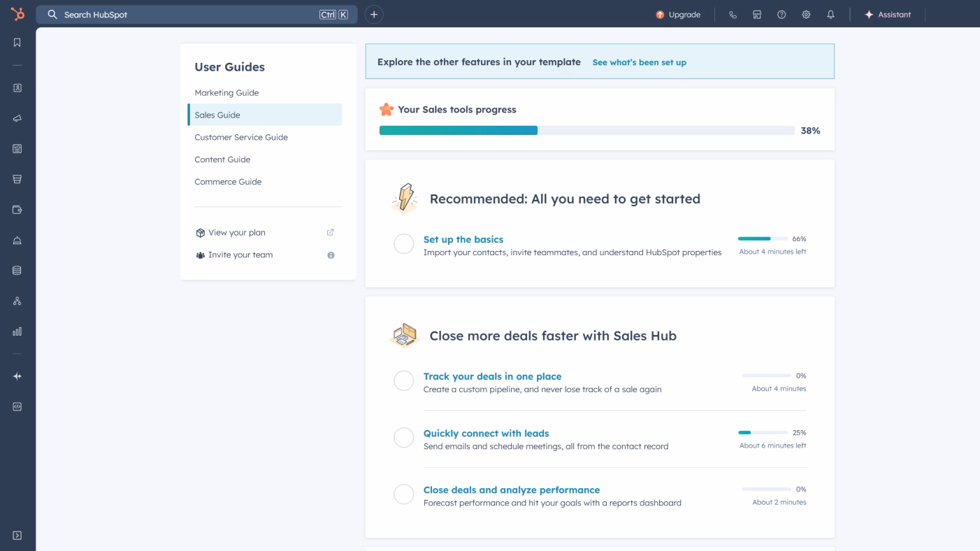Open the CRM contacts section in sidebar
The image size is (980, 551).
[x=17, y=87]
